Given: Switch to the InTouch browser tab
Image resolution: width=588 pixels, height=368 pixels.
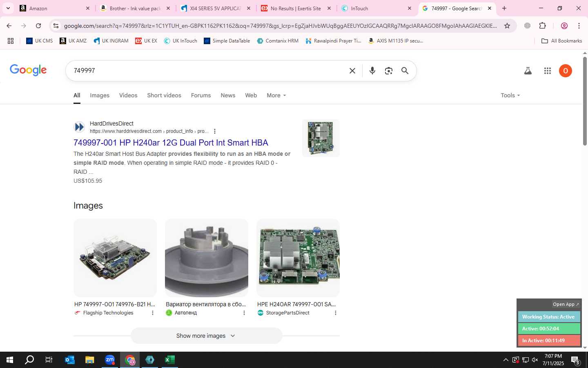Looking at the screenshot, I should tap(376, 8).
